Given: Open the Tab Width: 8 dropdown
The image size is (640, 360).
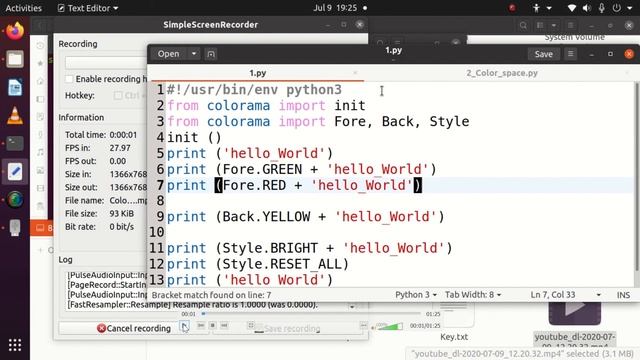Looking at the screenshot, I should pyautogui.click(x=473, y=295).
